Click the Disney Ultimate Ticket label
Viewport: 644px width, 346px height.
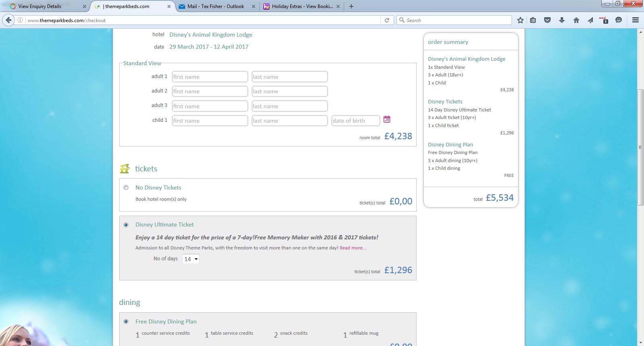[164, 224]
